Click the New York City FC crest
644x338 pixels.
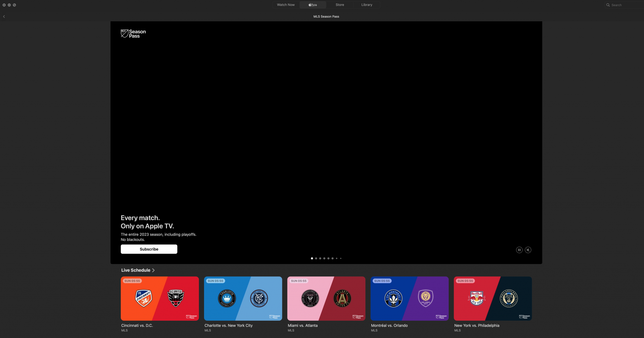click(x=259, y=298)
